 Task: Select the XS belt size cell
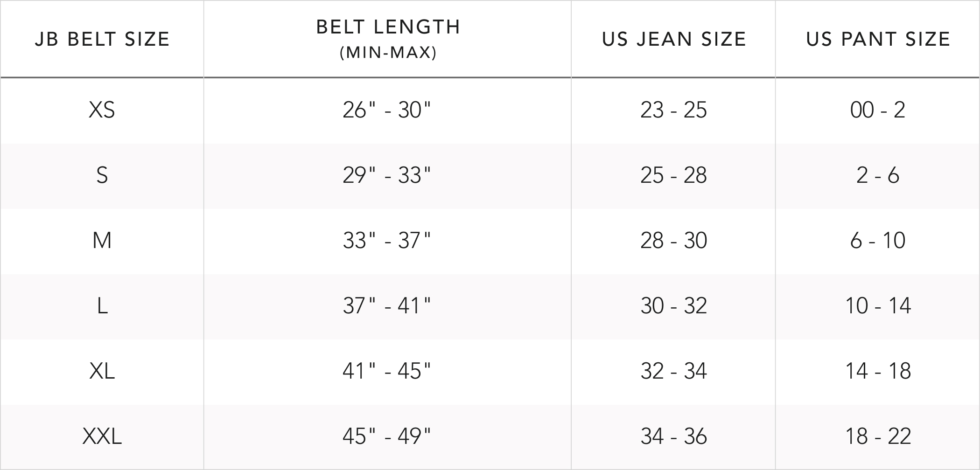102,110
